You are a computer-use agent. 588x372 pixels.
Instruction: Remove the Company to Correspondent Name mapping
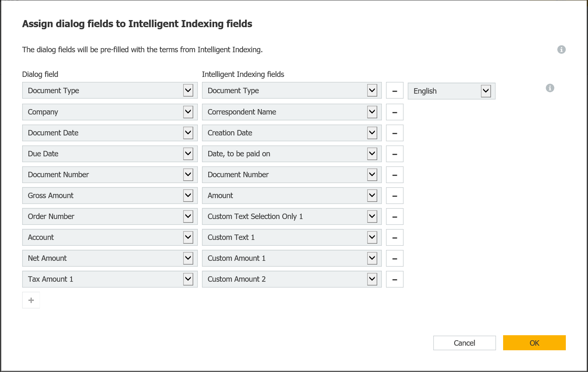(394, 112)
